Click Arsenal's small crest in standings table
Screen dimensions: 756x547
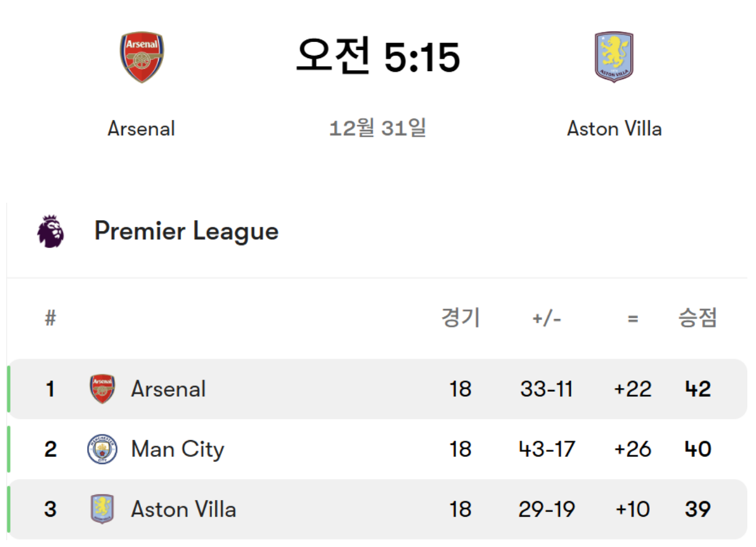tap(102, 389)
